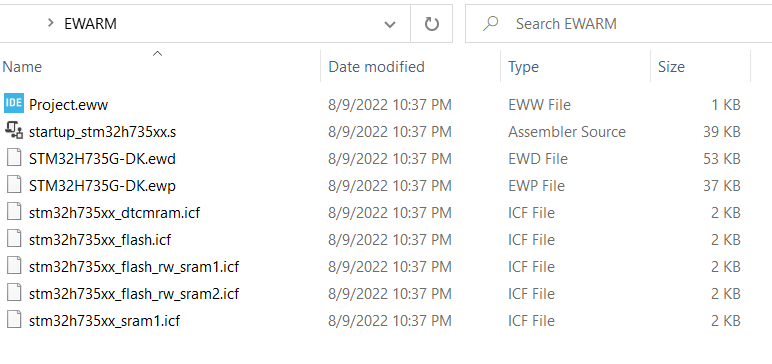772x364 pixels.
Task: Click the search magnifier icon
Action: pos(490,24)
